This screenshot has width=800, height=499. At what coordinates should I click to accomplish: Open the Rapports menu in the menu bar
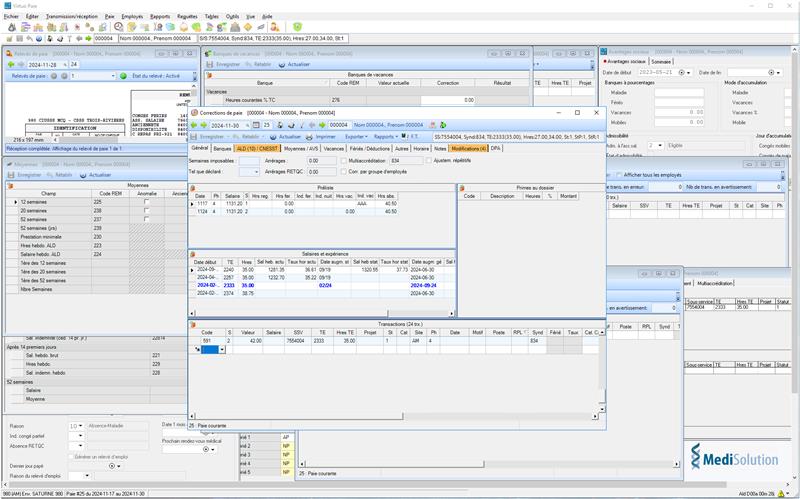(x=160, y=16)
